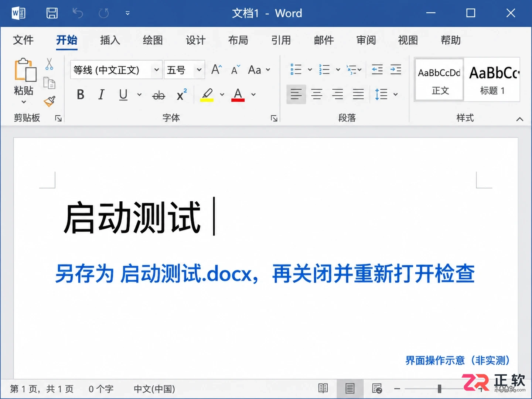Open the 字体 dialog launcher
532x399 pixels.
274,118
